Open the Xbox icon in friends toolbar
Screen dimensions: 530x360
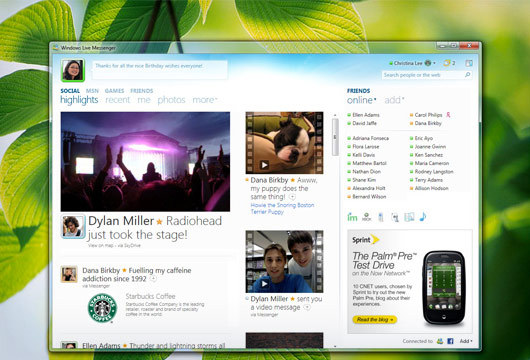click(366, 217)
